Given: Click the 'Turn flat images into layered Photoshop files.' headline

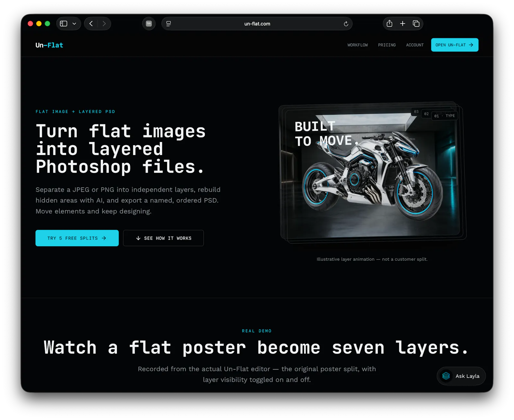Looking at the screenshot, I should coord(121,149).
